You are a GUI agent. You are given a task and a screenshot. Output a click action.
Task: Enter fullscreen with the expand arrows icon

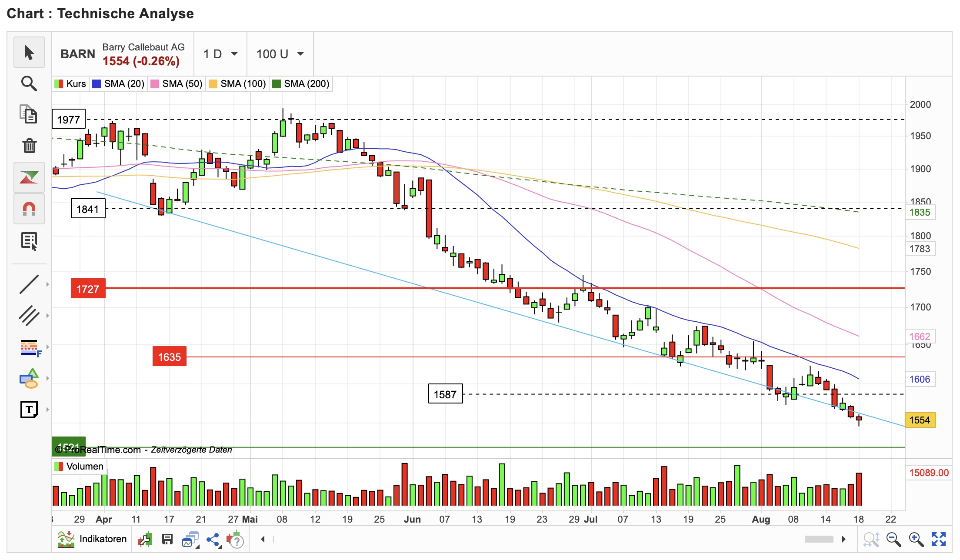(939, 539)
